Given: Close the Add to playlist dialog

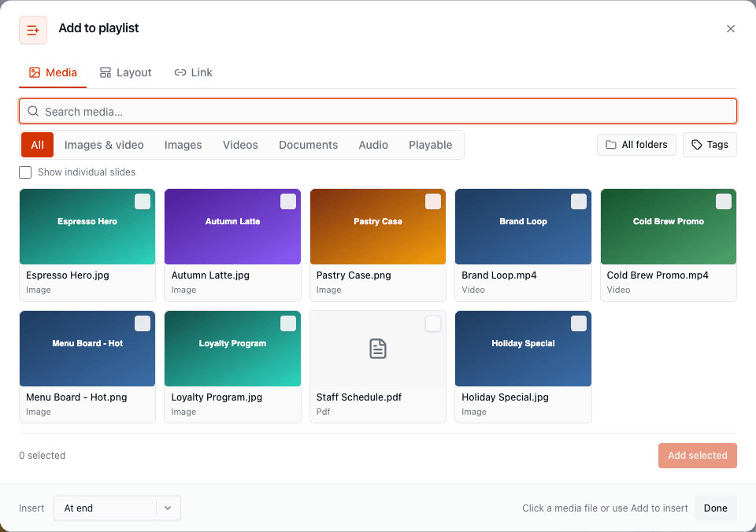Looking at the screenshot, I should [x=731, y=29].
